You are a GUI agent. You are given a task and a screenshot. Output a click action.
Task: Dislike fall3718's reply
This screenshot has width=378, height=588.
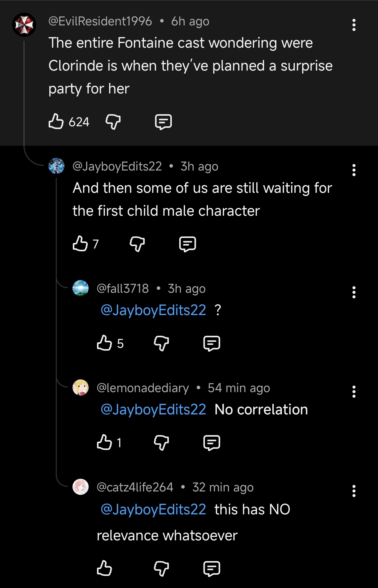pyautogui.click(x=161, y=343)
